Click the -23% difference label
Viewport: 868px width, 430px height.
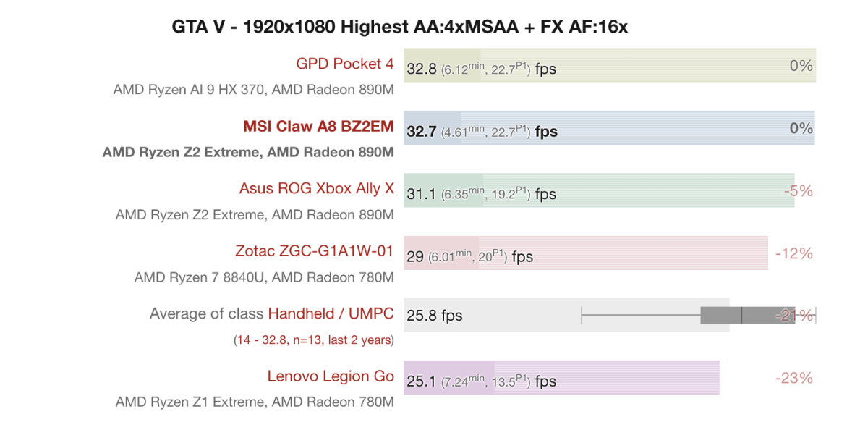(x=793, y=378)
